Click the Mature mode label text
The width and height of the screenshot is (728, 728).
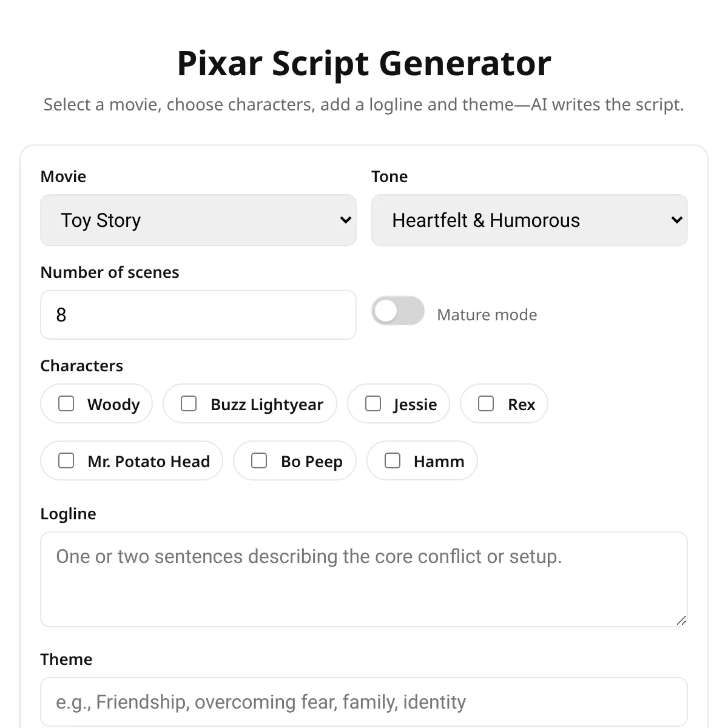487,315
